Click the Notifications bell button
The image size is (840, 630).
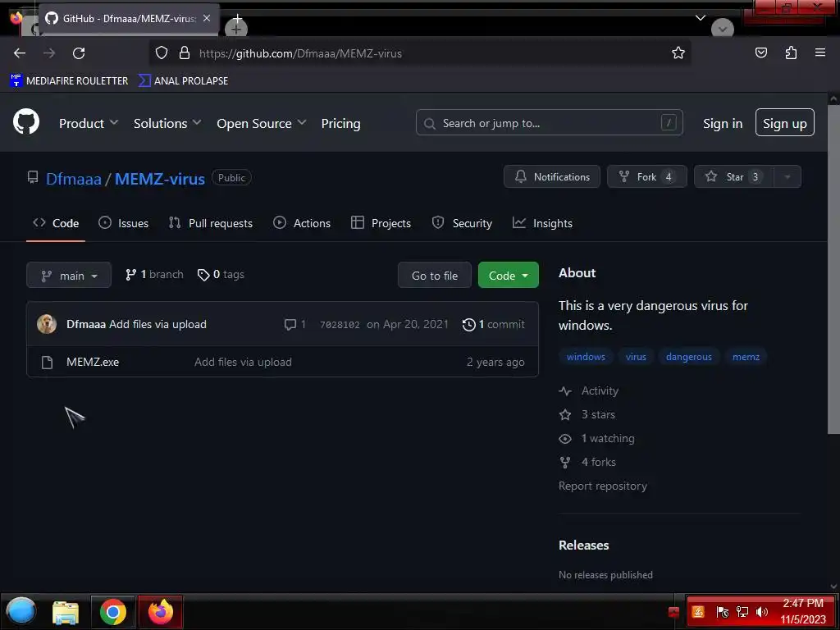(x=552, y=177)
